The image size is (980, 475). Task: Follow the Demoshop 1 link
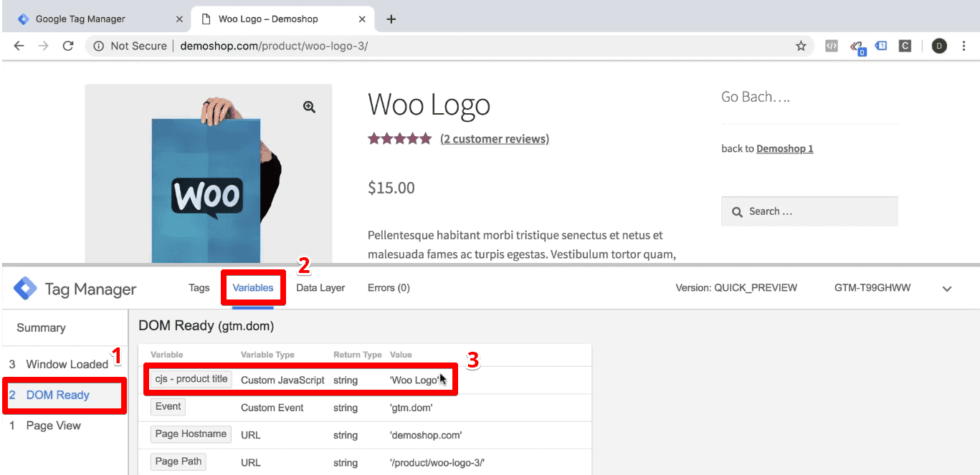coord(784,148)
